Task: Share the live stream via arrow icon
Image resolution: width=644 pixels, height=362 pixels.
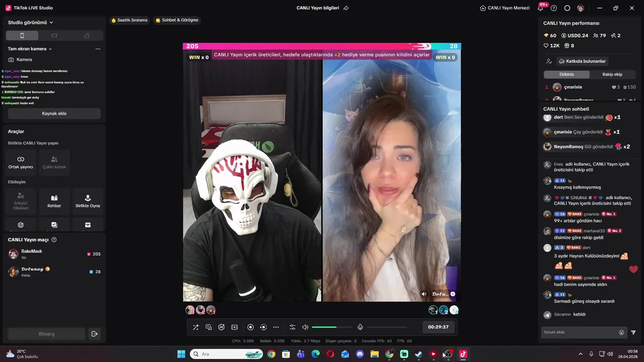Action: coord(346,8)
